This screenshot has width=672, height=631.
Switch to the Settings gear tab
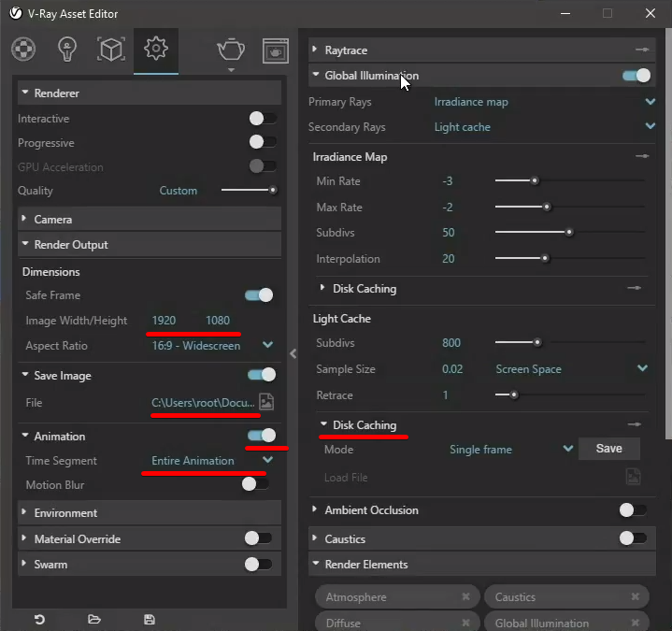[155, 50]
